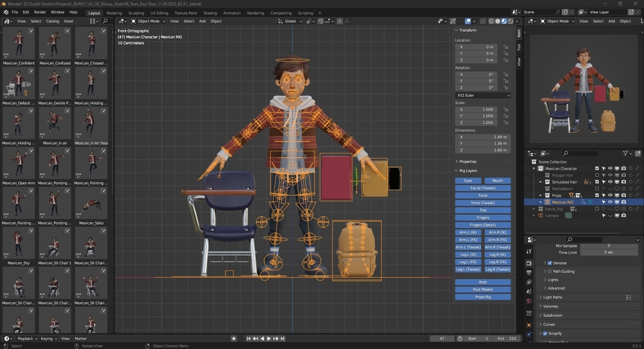Viewport: 644px width, 349px height.
Task: Open the World properties tab icon
Action: point(529,301)
